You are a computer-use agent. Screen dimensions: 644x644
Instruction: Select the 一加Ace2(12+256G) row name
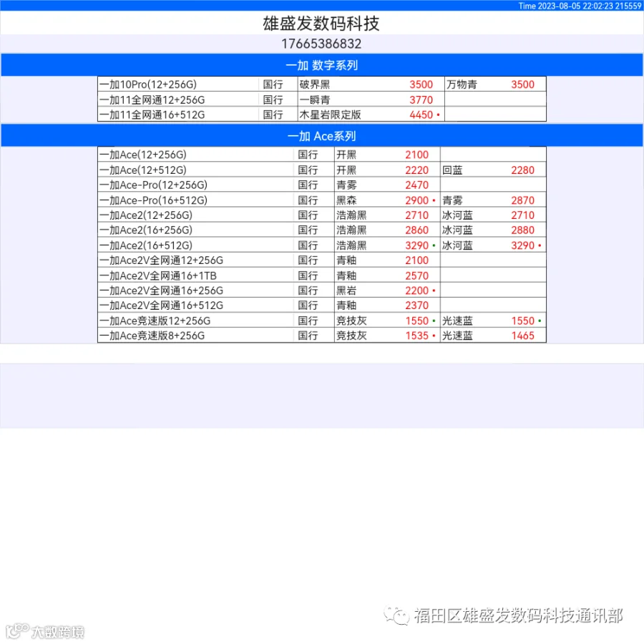[146, 215]
